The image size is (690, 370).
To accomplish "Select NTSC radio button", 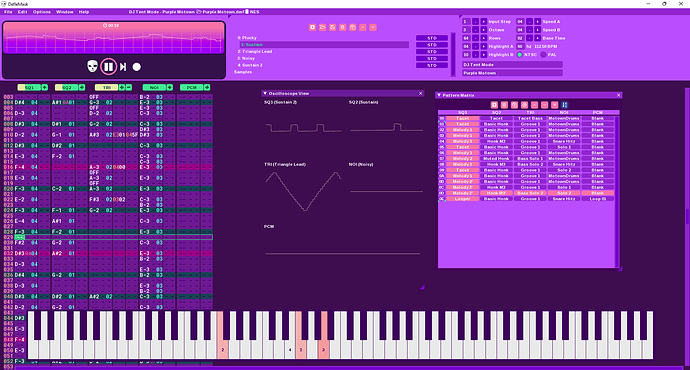I will (520, 55).
